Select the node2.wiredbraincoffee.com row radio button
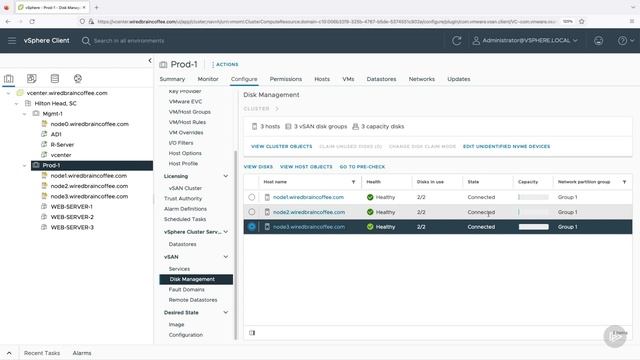Image resolution: width=640 pixels, height=360 pixels. pyautogui.click(x=251, y=212)
